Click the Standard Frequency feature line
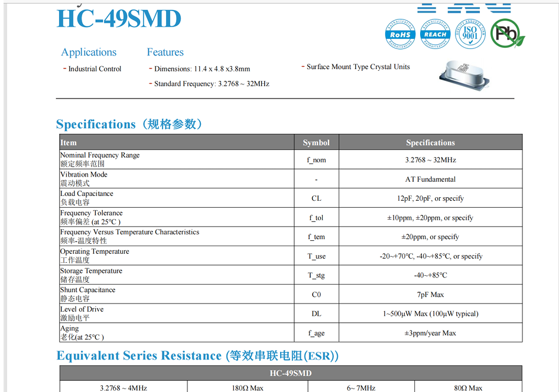Screen dimensions: 559x392 (x=212, y=84)
